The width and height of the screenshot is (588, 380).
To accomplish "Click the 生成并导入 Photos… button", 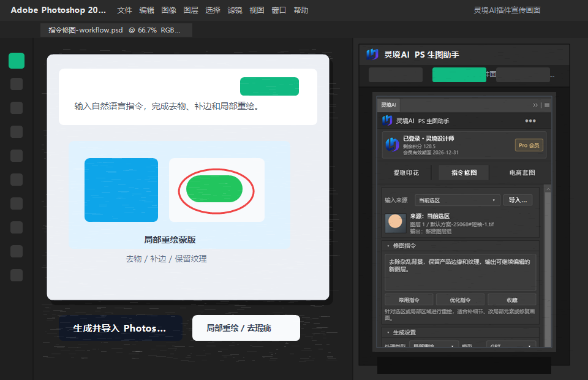I will pos(121,329).
